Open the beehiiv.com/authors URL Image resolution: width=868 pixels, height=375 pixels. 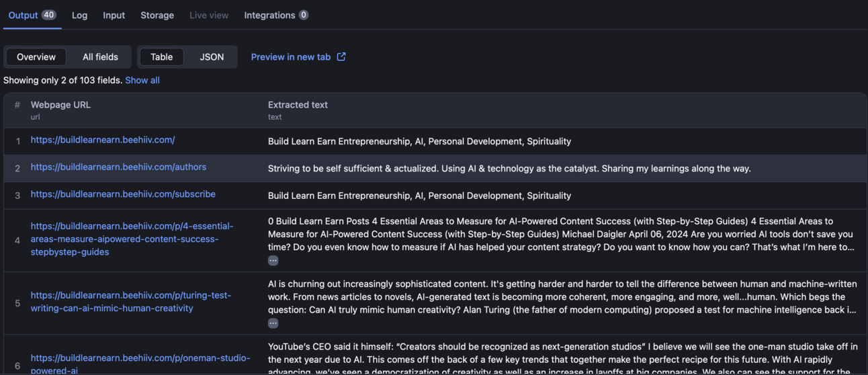coord(118,167)
